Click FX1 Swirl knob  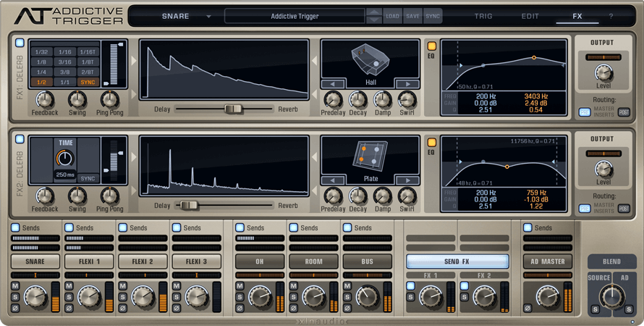407,100
